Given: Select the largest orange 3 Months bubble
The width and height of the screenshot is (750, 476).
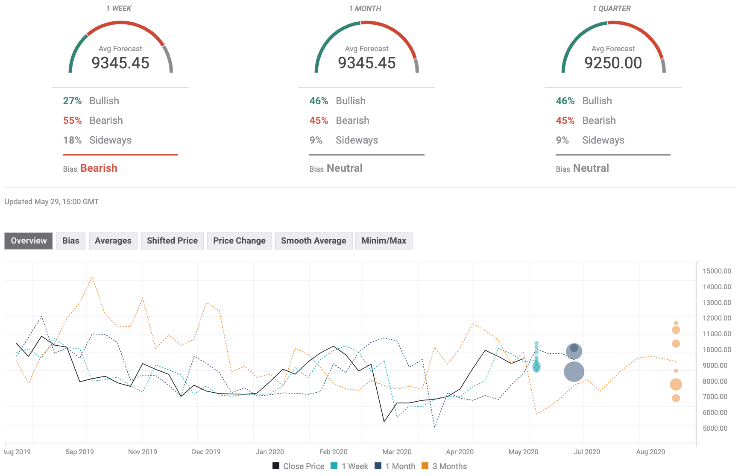Looking at the screenshot, I should coord(676,385).
